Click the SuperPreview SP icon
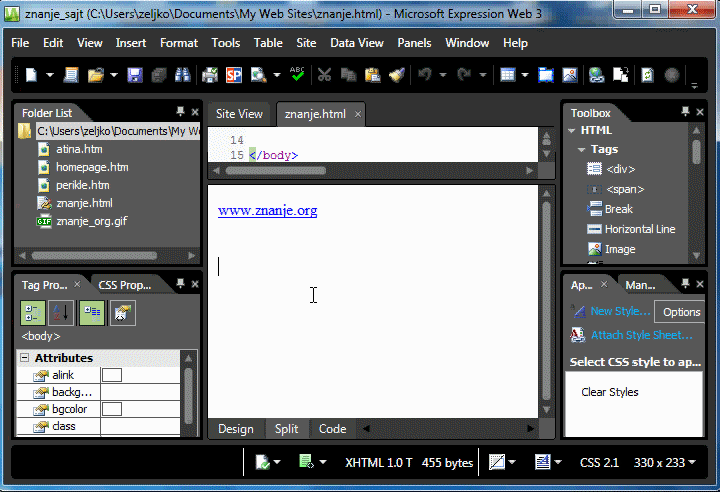Image resolution: width=720 pixels, height=492 pixels. [x=233, y=75]
